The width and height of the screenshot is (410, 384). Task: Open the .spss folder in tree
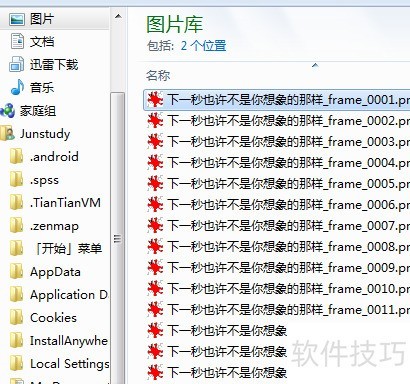(x=44, y=180)
